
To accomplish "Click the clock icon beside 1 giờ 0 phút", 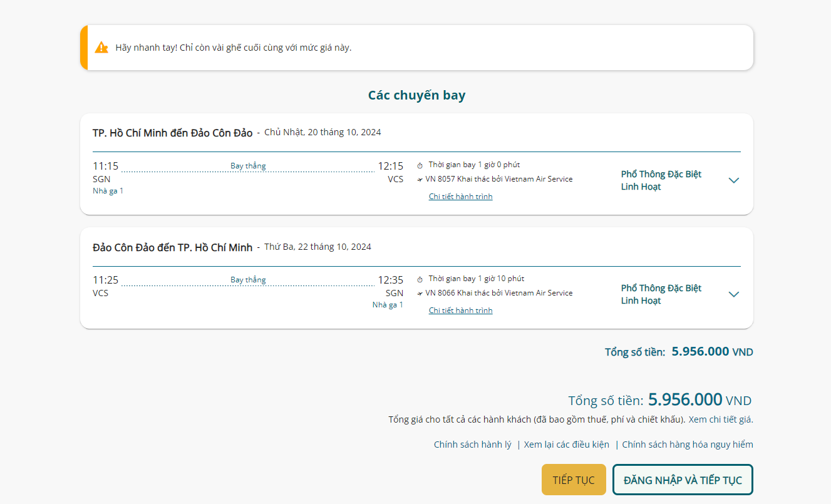I will point(420,166).
